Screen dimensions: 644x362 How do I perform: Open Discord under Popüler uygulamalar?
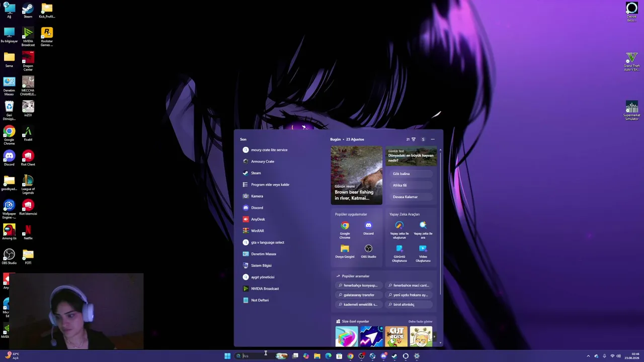[368, 228]
